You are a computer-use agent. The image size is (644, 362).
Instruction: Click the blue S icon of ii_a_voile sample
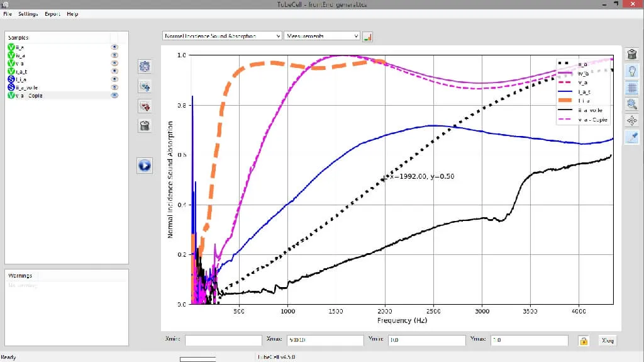coord(11,88)
